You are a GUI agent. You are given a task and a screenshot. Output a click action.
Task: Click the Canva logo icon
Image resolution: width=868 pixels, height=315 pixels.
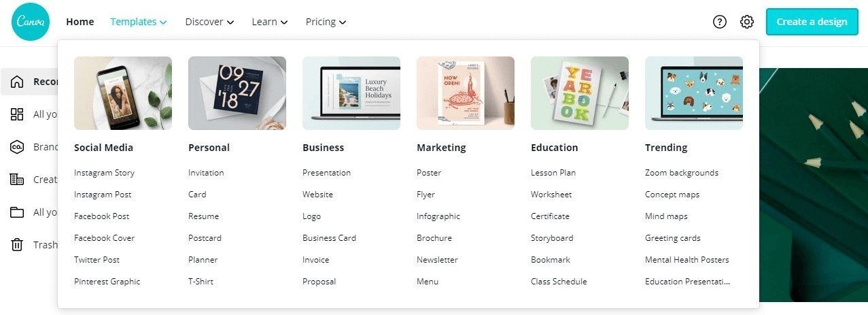click(x=31, y=22)
